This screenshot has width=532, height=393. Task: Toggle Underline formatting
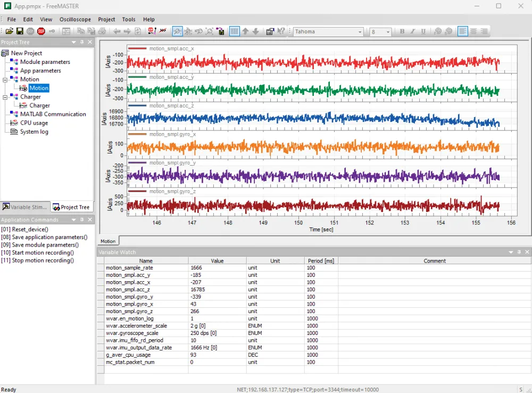[x=423, y=31]
